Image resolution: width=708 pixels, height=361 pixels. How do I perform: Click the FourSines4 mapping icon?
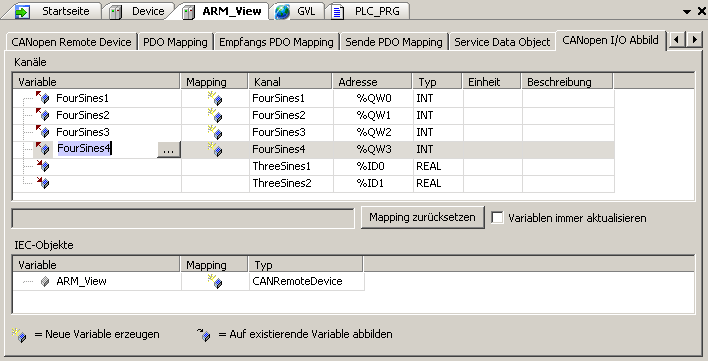215,149
